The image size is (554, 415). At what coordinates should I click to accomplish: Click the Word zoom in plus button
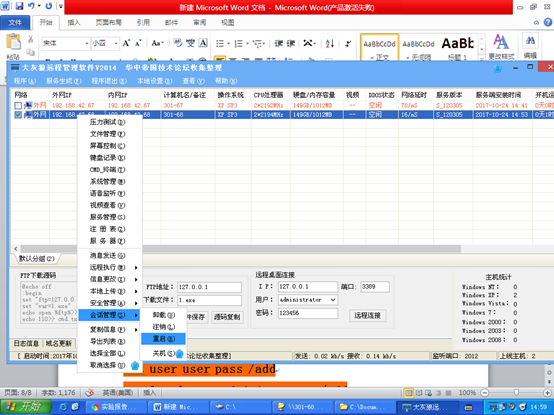pyautogui.click(x=547, y=393)
